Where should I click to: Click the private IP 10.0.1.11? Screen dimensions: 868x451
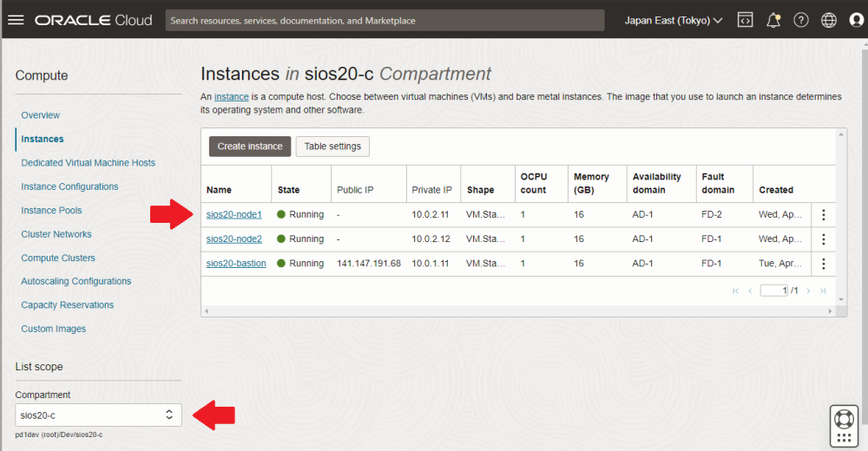431,264
